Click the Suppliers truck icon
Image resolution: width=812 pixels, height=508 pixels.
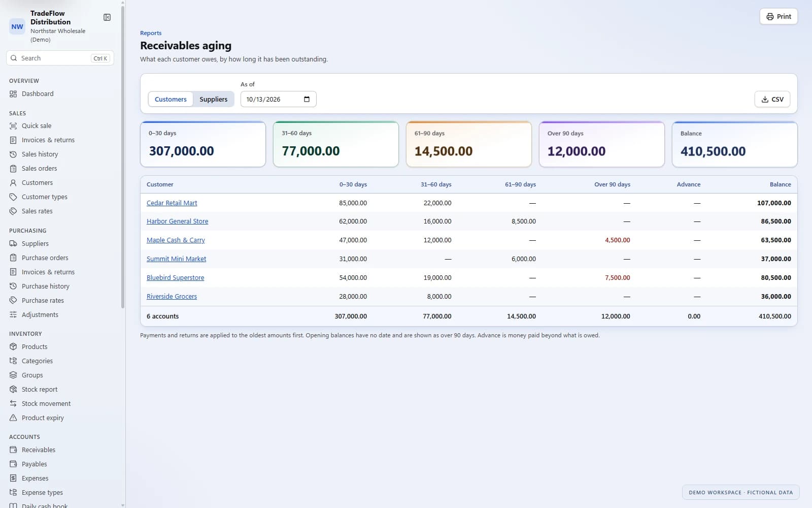click(x=13, y=244)
